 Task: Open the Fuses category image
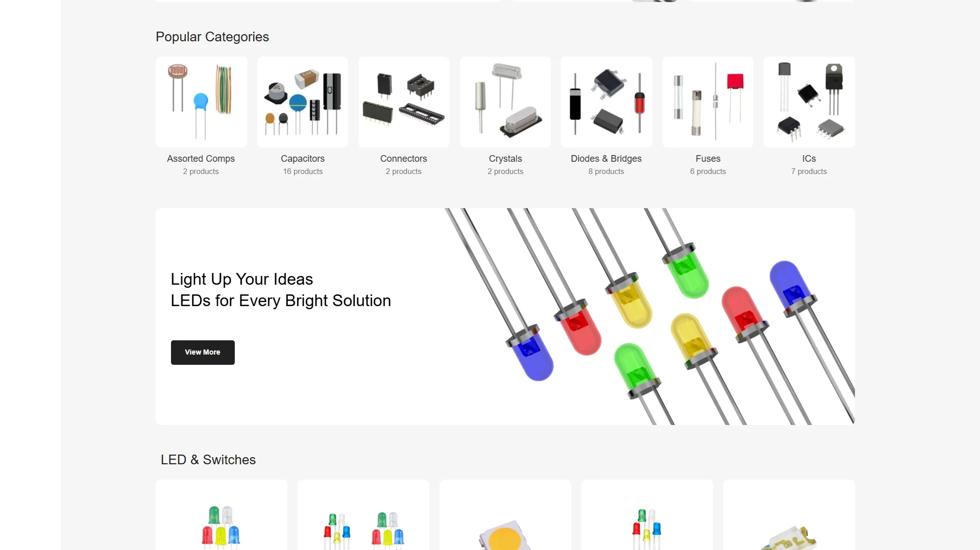708,102
